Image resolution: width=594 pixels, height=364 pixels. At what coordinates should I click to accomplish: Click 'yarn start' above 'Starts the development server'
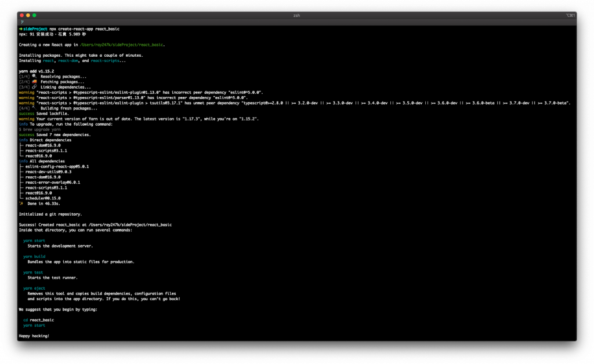click(x=34, y=241)
